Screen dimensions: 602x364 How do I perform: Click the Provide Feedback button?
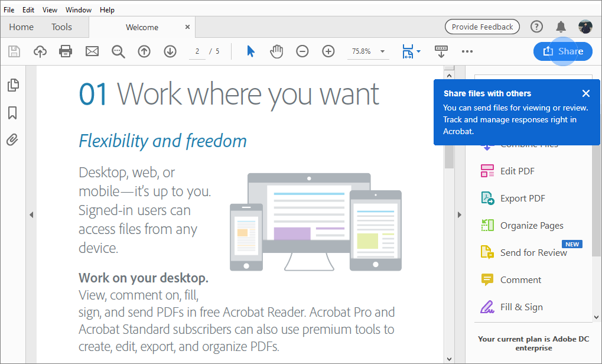click(482, 27)
